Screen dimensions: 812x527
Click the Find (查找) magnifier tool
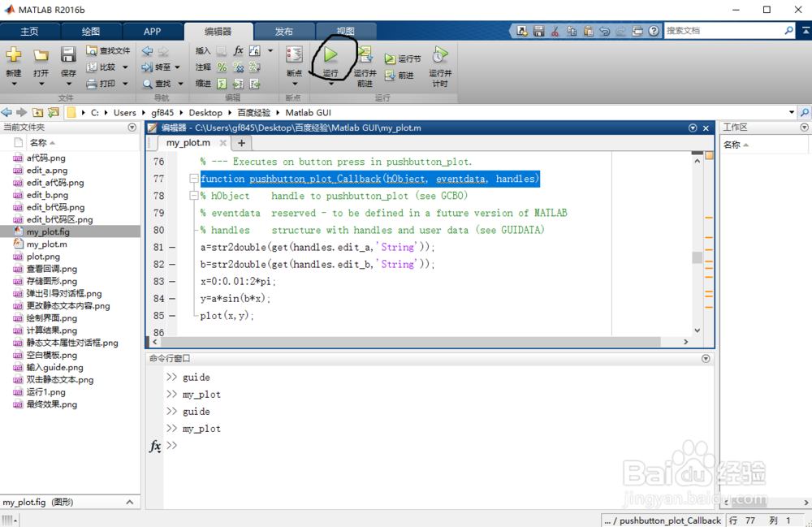pos(157,84)
